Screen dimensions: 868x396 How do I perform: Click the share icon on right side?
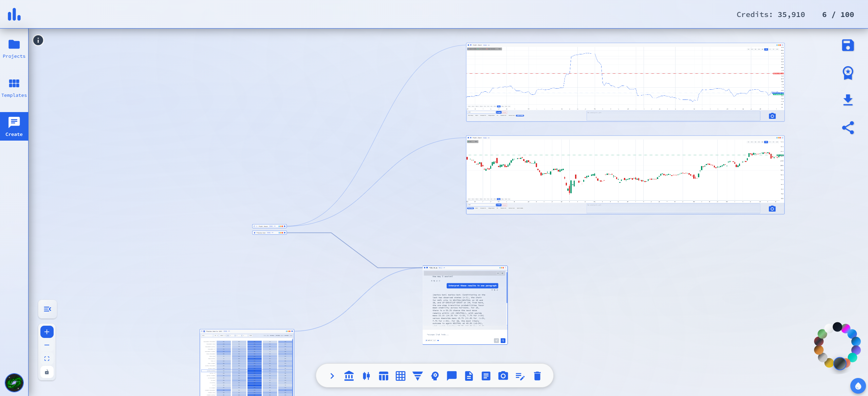(848, 128)
